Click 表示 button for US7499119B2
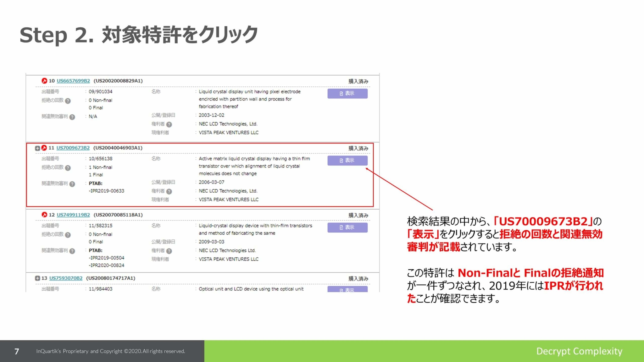 point(347,227)
